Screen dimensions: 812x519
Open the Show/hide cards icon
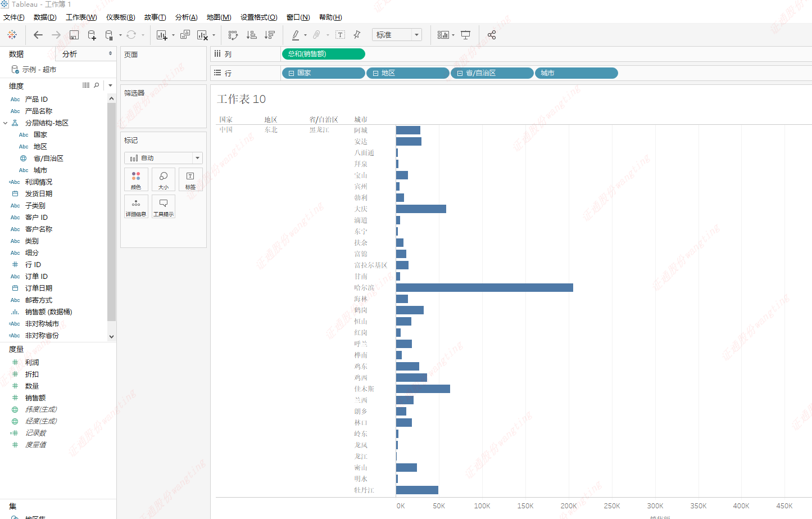click(443, 35)
